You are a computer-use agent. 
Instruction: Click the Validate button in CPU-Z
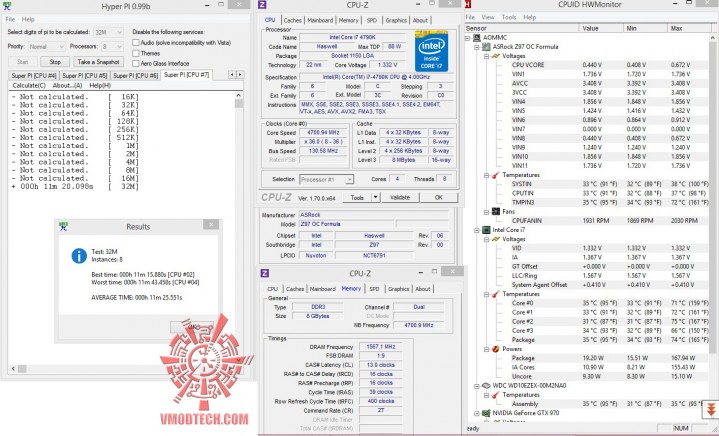[400, 198]
